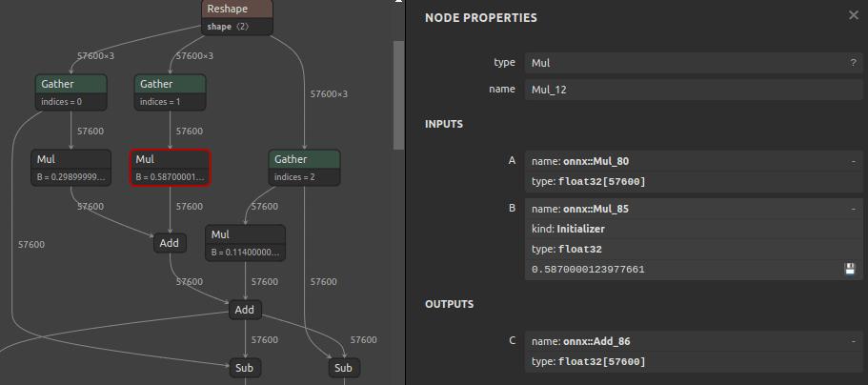The image size is (868, 385).
Task: Select the lower Add node
Action: pos(245,310)
